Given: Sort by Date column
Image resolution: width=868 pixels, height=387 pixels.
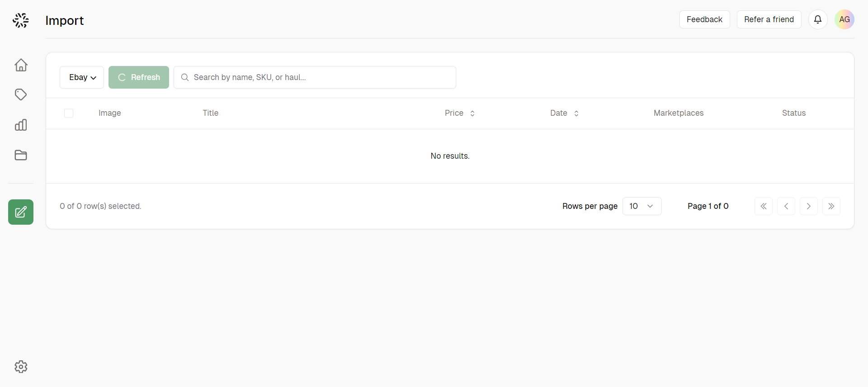Looking at the screenshot, I should (x=565, y=113).
